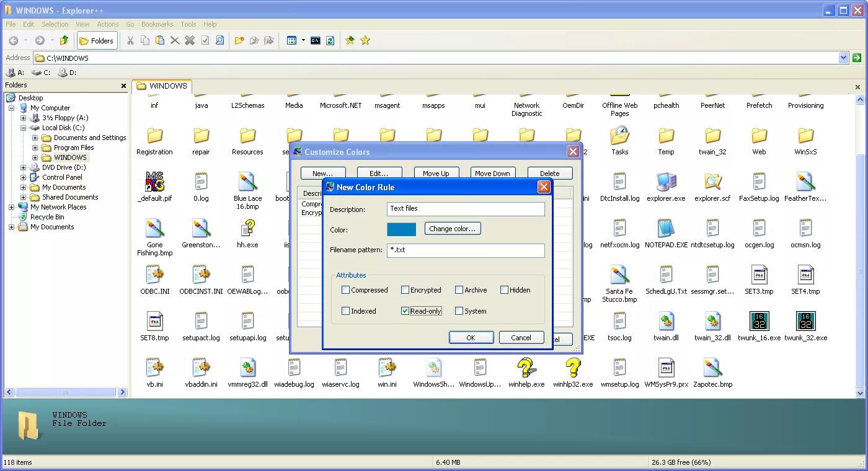Click the Delete (X) toolbar icon
Image resolution: width=868 pixels, height=471 pixels.
tap(174, 40)
